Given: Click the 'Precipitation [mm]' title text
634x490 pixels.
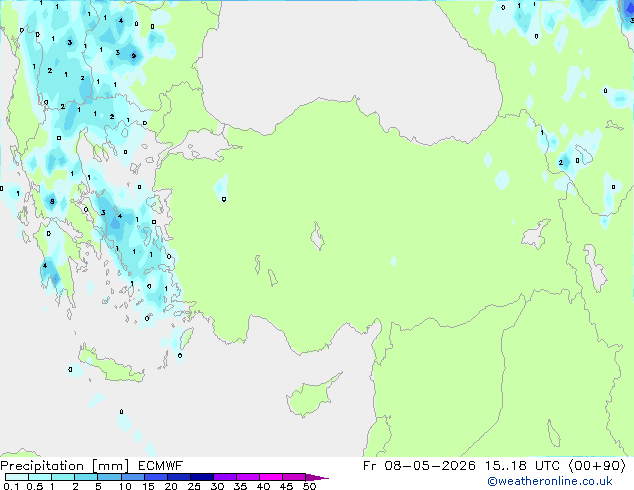Looking at the screenshot, I should click(65, 466).
